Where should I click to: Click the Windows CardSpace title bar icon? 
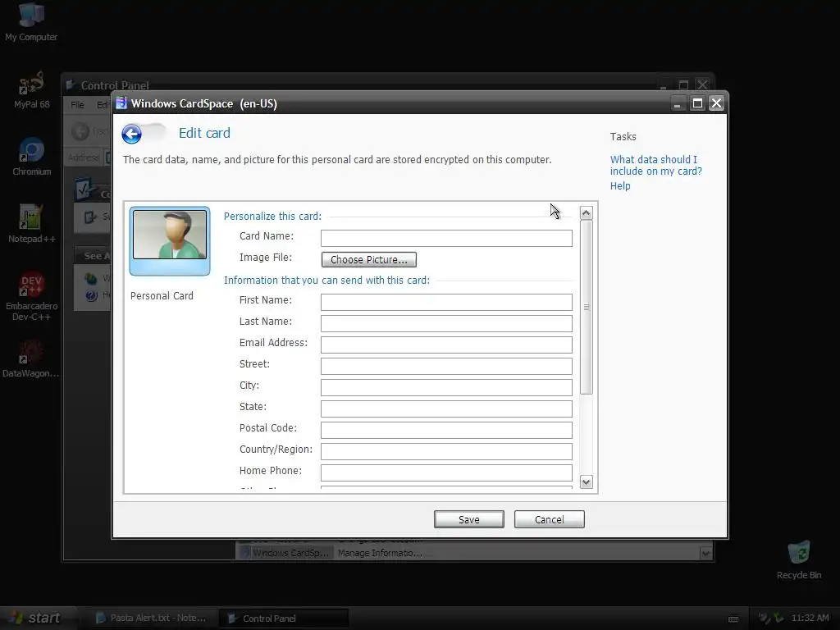click(121, 103)
